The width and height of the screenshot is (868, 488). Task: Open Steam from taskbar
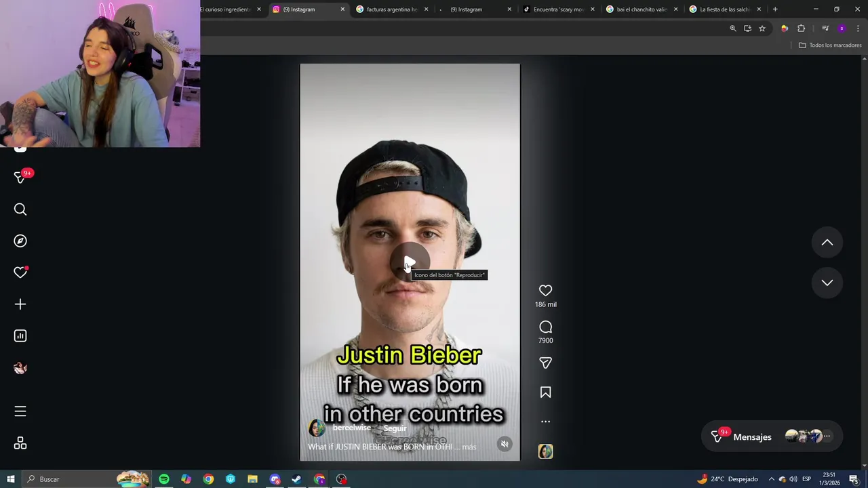tap(297, 479)
